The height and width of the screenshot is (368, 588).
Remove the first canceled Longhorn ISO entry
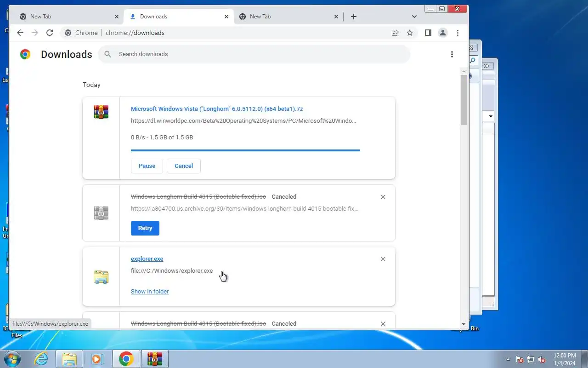(383, 197)
